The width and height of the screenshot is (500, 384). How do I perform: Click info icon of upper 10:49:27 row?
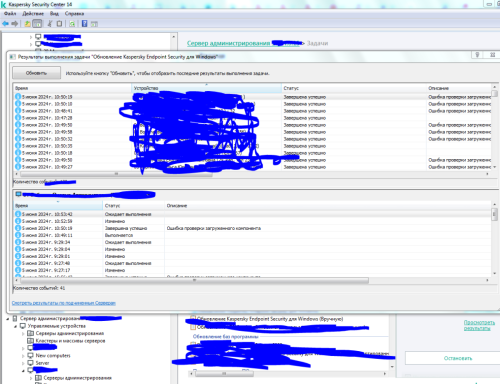point(18,167)
